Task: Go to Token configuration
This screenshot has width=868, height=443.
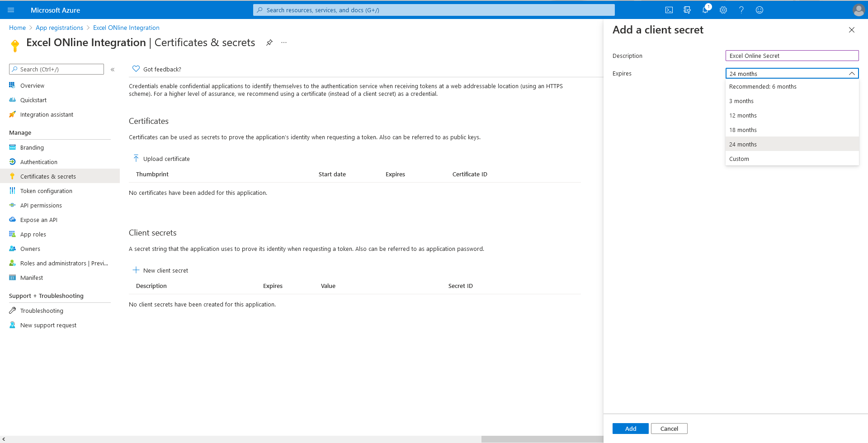Action: click(x=46, y=191)
